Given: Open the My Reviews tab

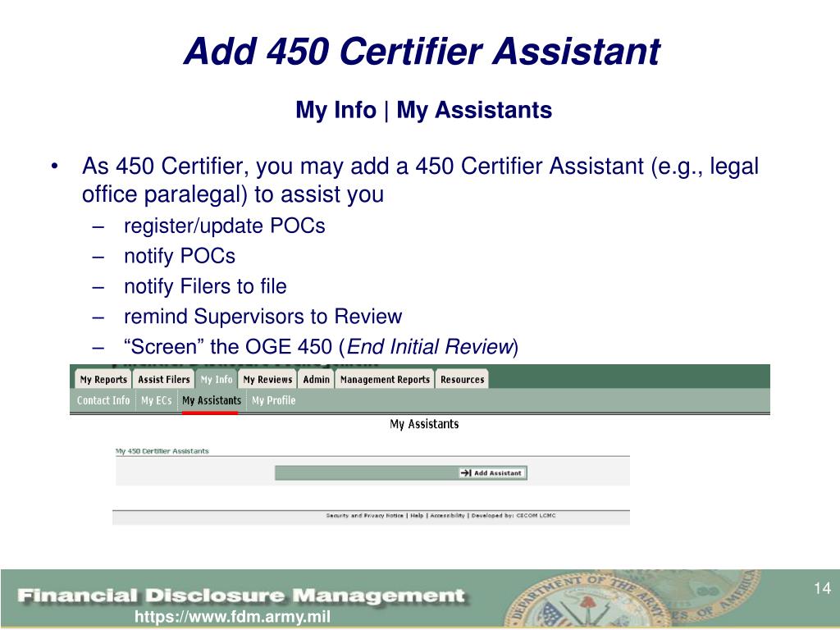Looking at the screenshot, I should 267,379.
